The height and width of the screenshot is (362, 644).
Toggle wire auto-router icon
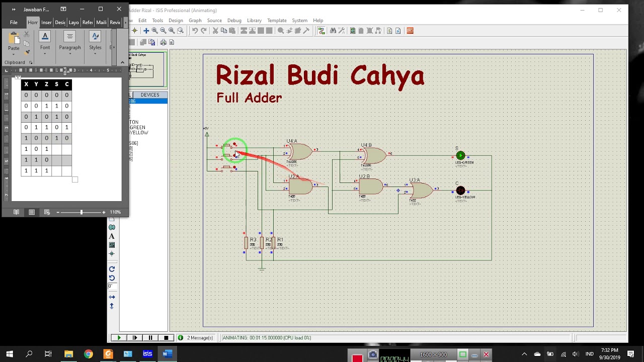[321, 31]
